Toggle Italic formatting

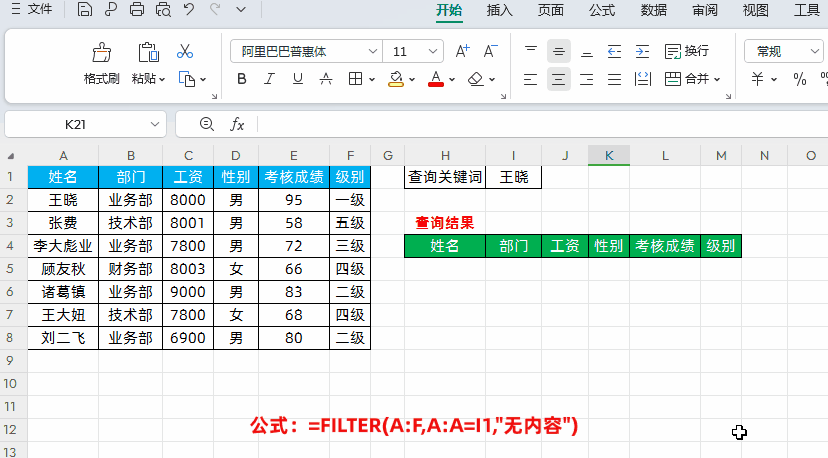tap(269, 79)
